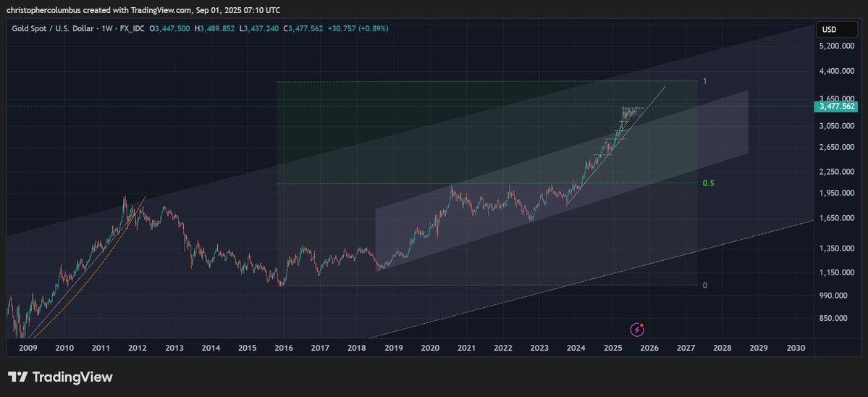
Task: Click the purple lightning event icon
Action: point(637,330)
